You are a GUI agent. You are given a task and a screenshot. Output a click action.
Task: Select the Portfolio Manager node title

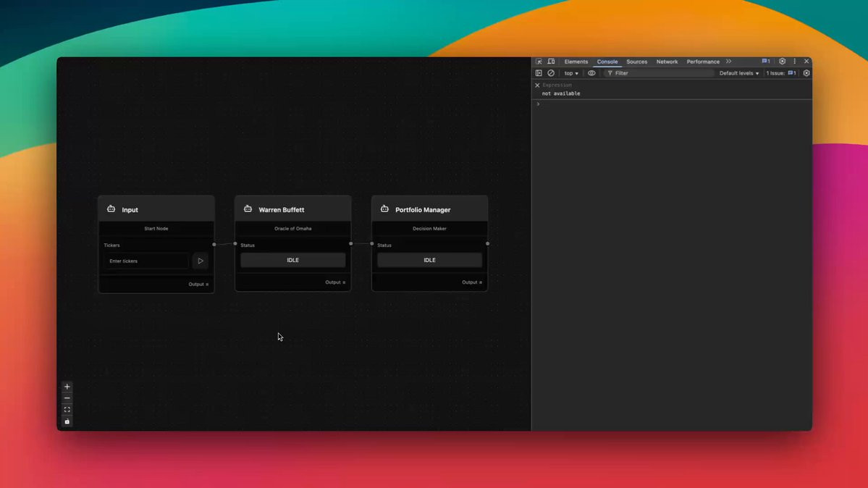point(423,210)
